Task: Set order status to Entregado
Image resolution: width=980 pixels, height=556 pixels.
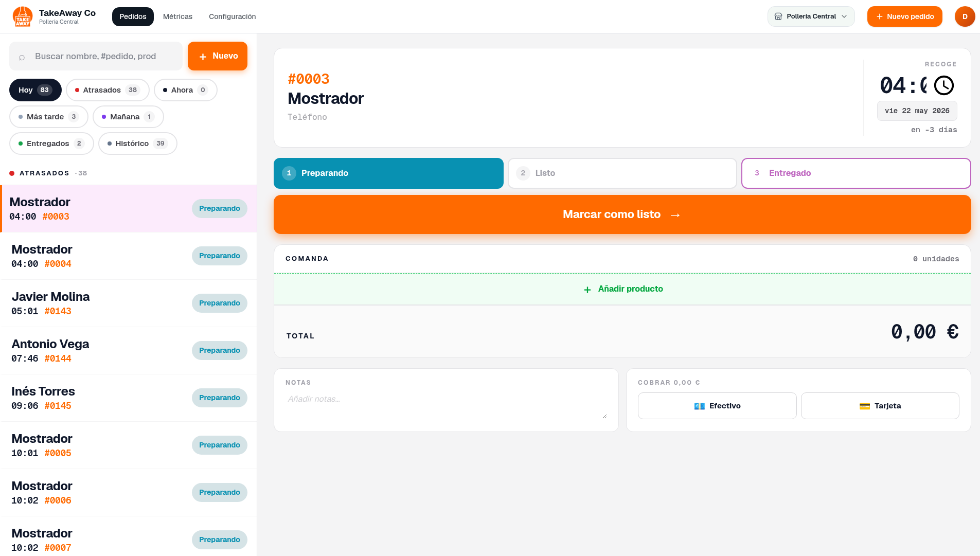Action: coord(856,173)
